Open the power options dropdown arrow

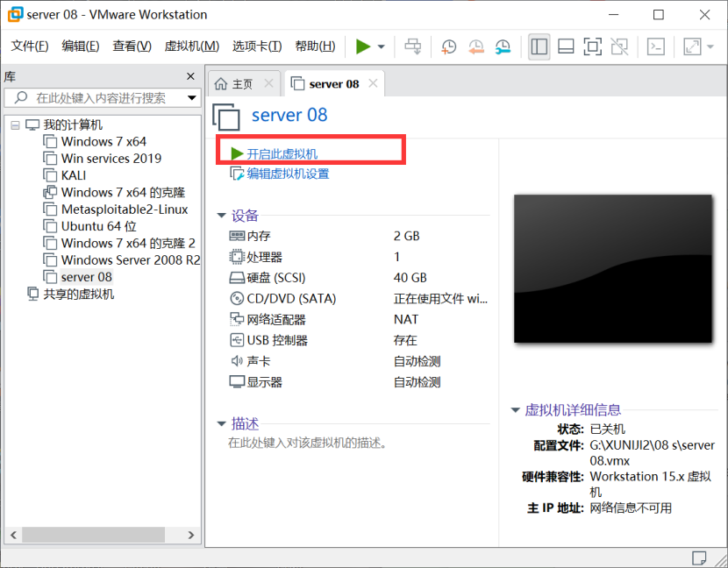(382, 46)
